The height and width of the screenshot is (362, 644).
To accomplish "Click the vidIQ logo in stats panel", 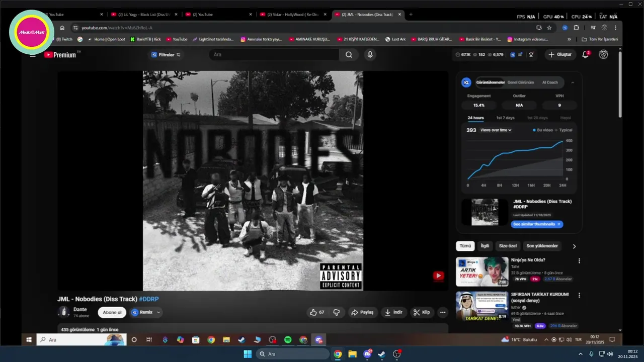I will [x=466, y=82].
